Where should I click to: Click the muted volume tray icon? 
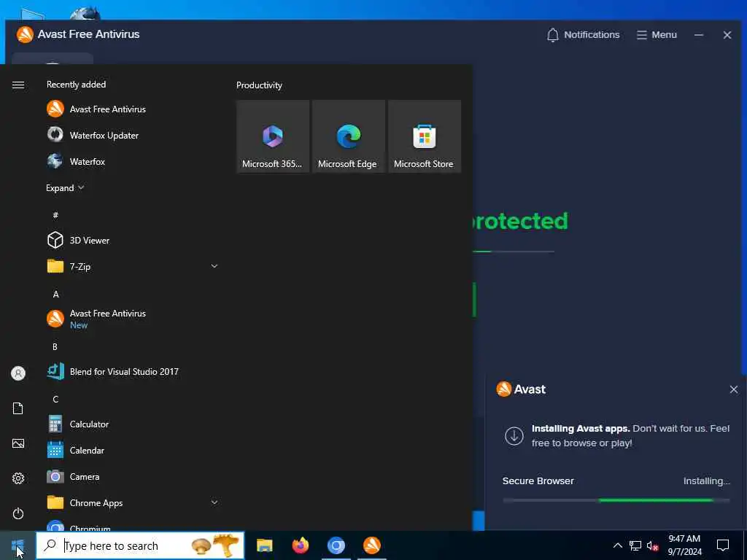pos(652,545)
